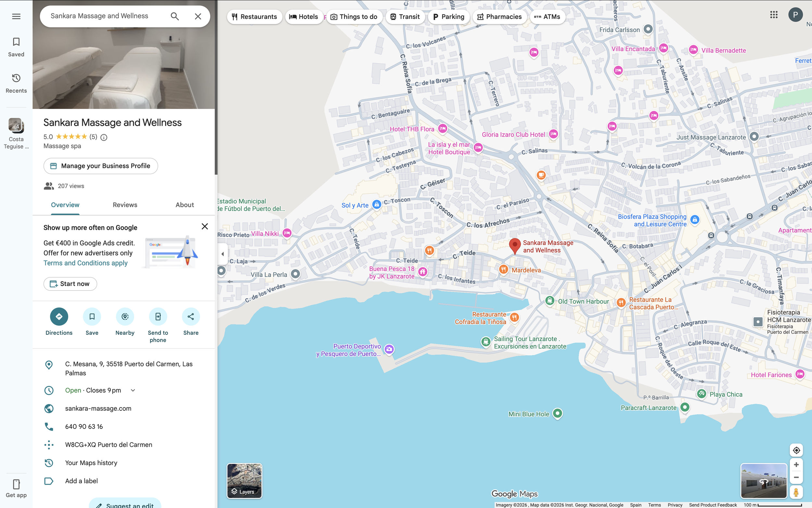Zoom out on the map
This screenshot has height=508, width=812.
click(796, 477)
